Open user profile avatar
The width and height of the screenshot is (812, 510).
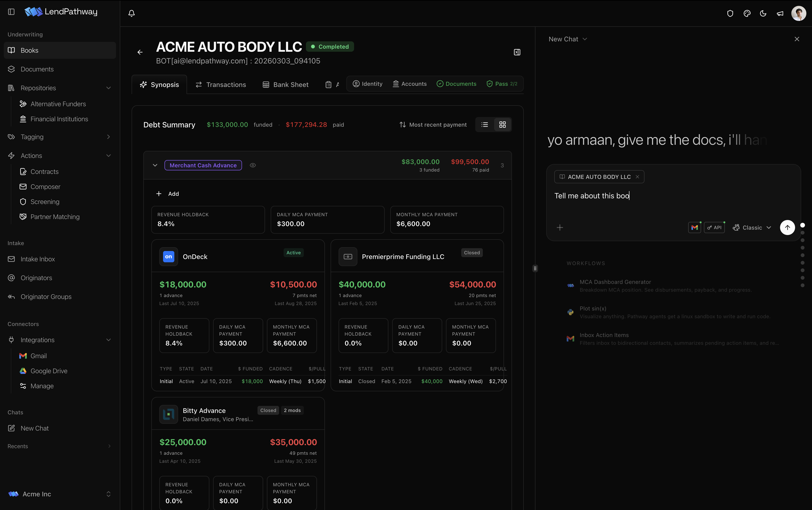coord(799,13)
